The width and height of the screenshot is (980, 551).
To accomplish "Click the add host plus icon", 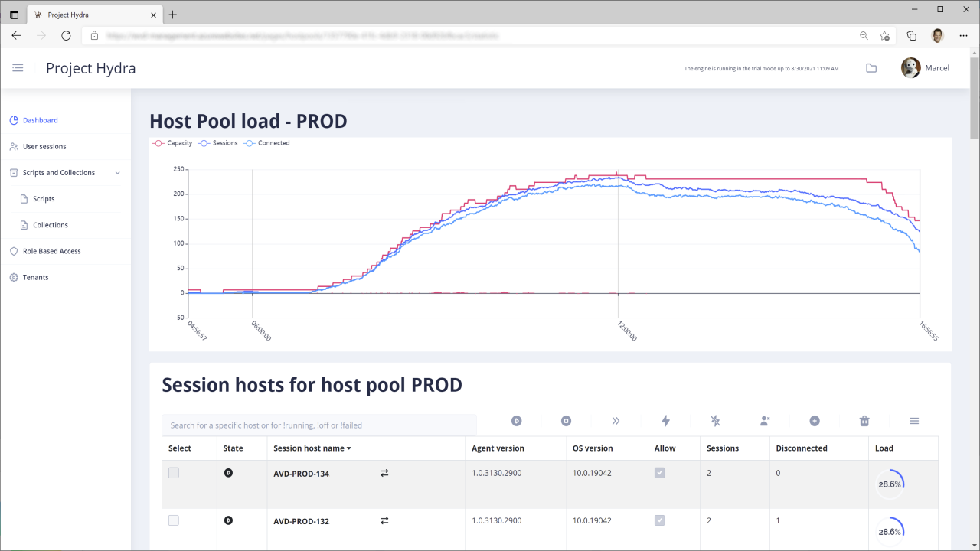I will click(x=815, y=421).
